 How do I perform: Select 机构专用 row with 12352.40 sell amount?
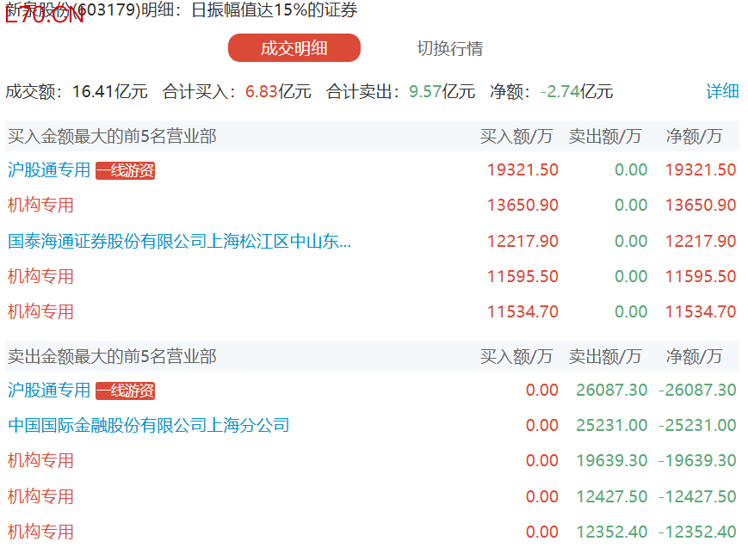click(40, 532)
